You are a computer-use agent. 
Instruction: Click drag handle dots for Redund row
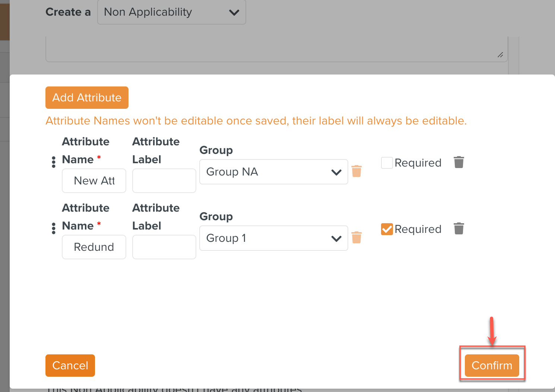[x=54, y=228]
